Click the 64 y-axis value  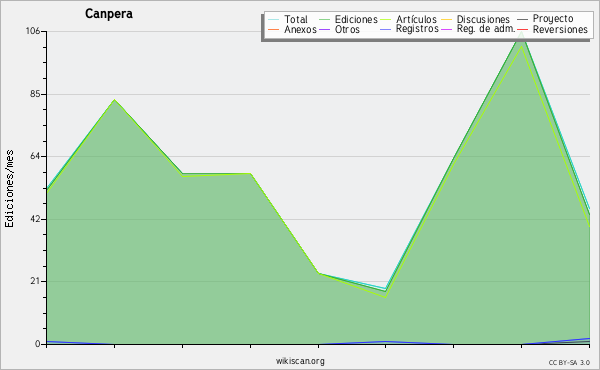click(35, 156)
